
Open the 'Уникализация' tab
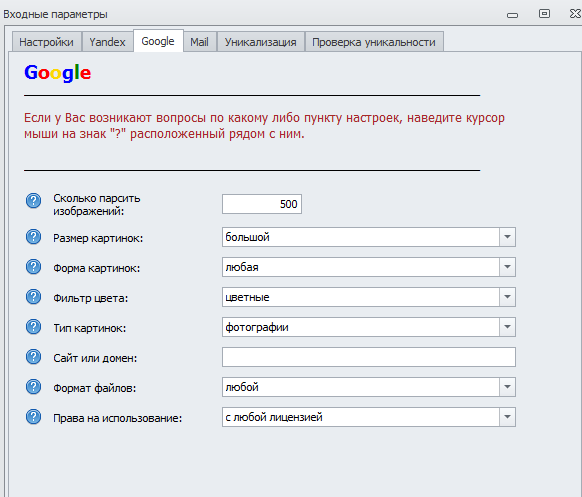coord(261,42)
